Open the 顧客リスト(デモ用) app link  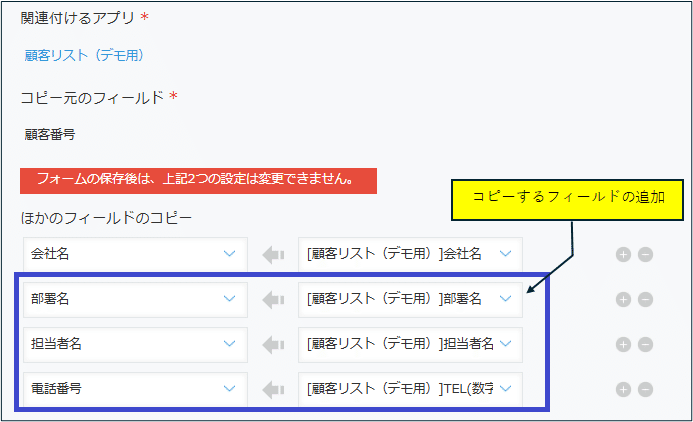pos(84,55)
